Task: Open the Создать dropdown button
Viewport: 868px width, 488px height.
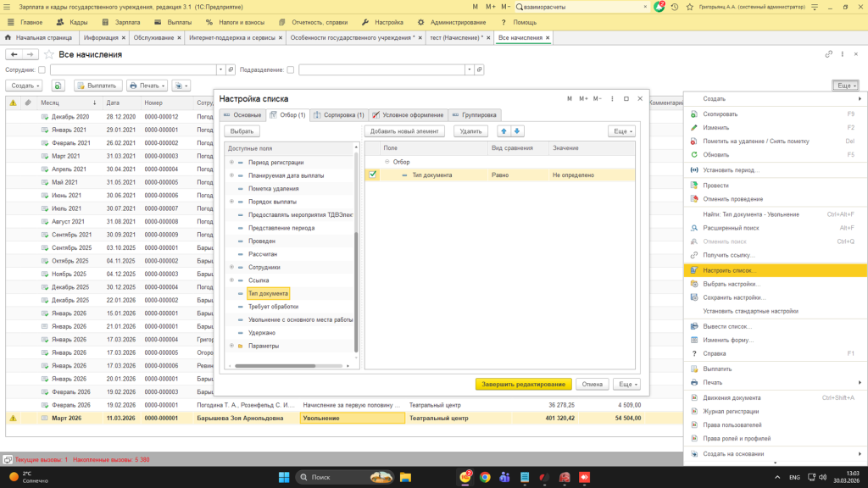Action: pyautogui.click(x=24, y=86)
